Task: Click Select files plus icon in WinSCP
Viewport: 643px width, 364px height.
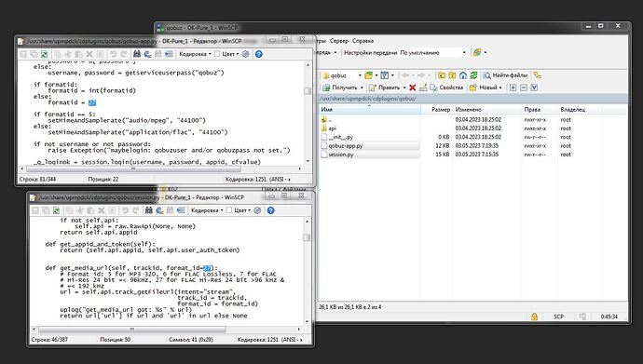Action: coord(513,88)
